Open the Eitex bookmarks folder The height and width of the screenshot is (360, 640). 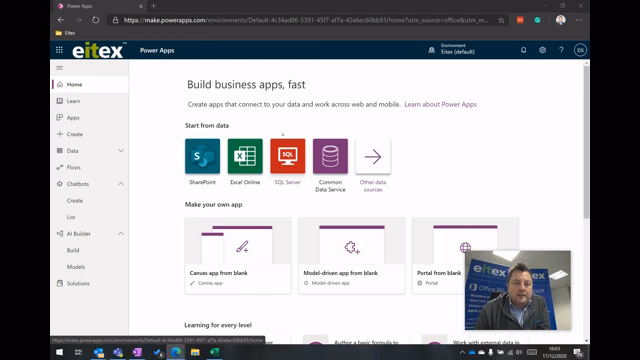click(x=65, y=33)
